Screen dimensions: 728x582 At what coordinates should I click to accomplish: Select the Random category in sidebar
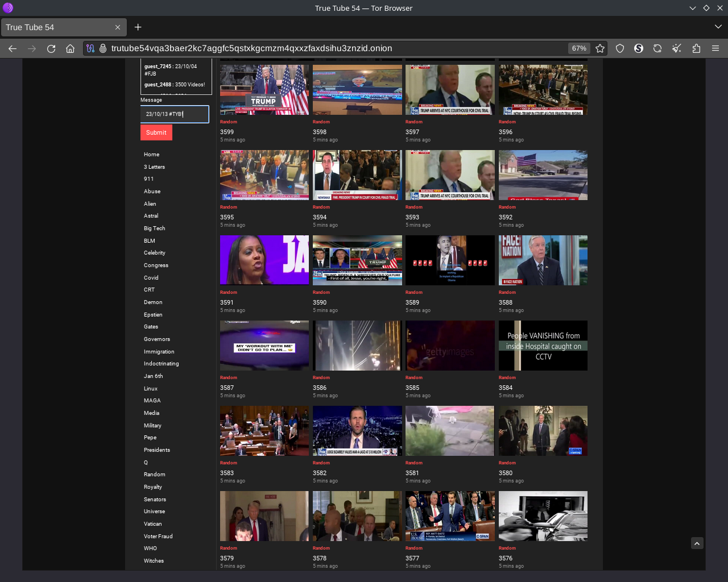tap(154, 475)
